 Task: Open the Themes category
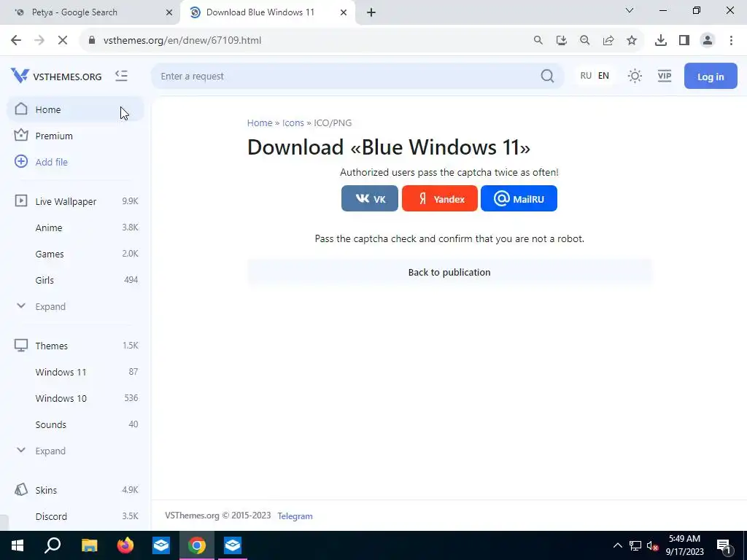point(75,346)
